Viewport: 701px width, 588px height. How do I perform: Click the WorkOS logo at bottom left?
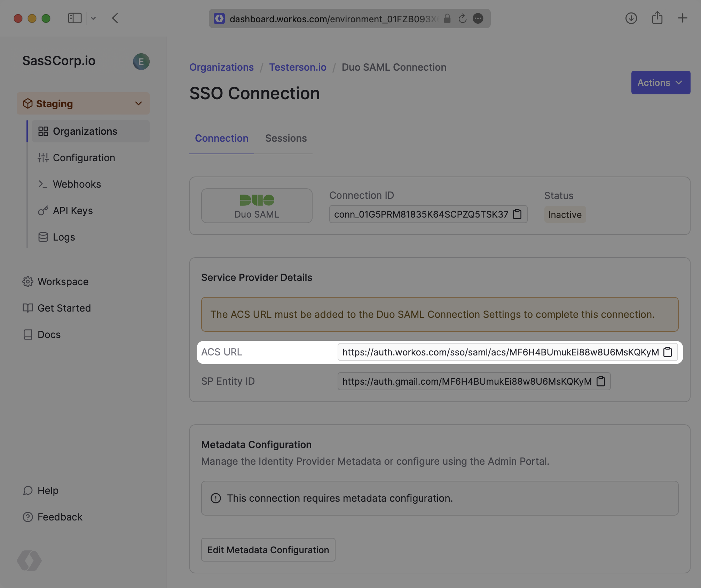29,560
